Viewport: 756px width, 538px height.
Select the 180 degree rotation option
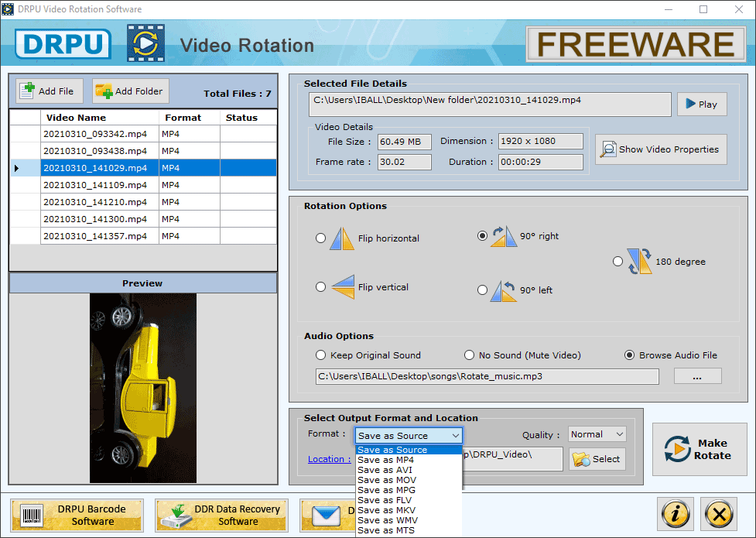pyautogui.click(x=617, y=262)
